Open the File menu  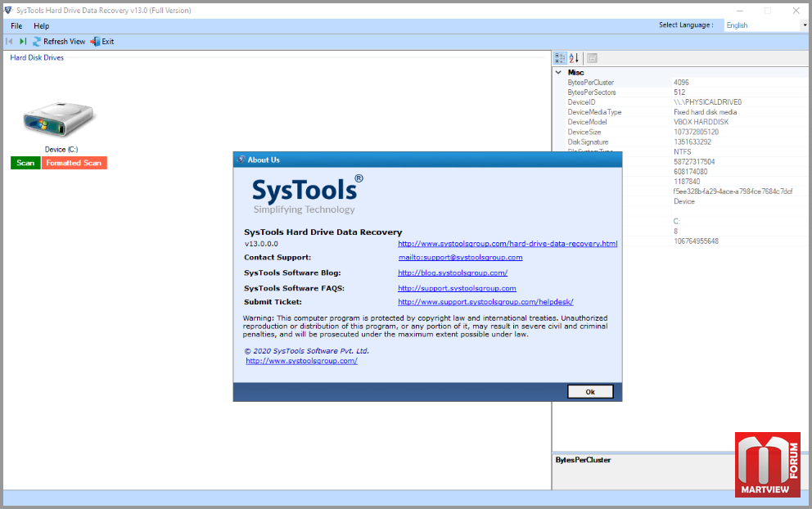point(16,26)
